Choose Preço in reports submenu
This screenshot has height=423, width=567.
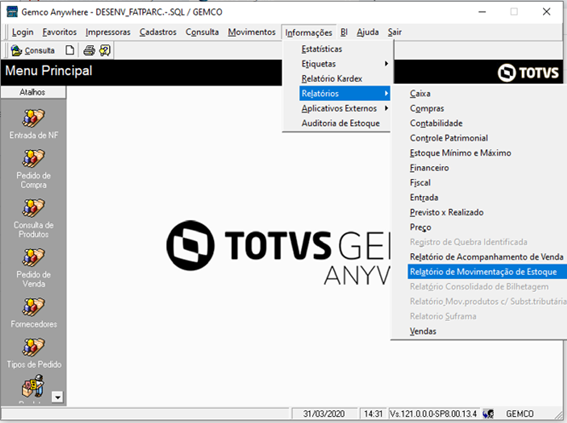420,227
